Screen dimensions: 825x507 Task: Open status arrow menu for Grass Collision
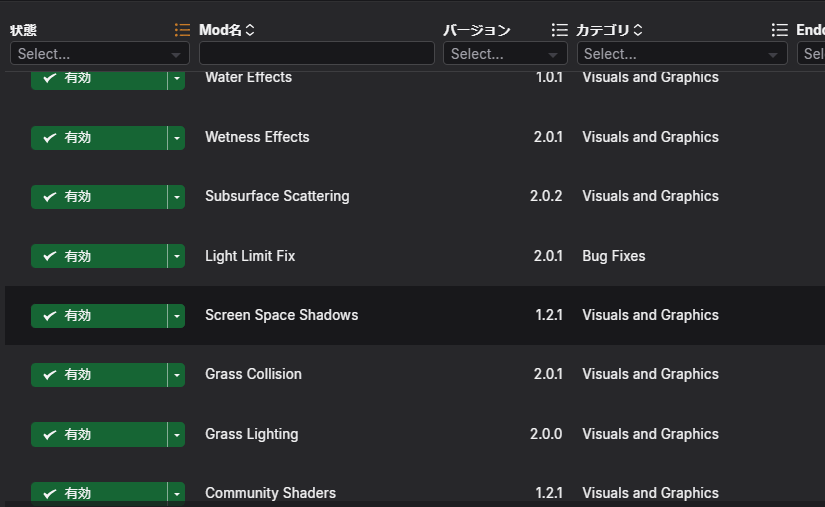[177, 375]
